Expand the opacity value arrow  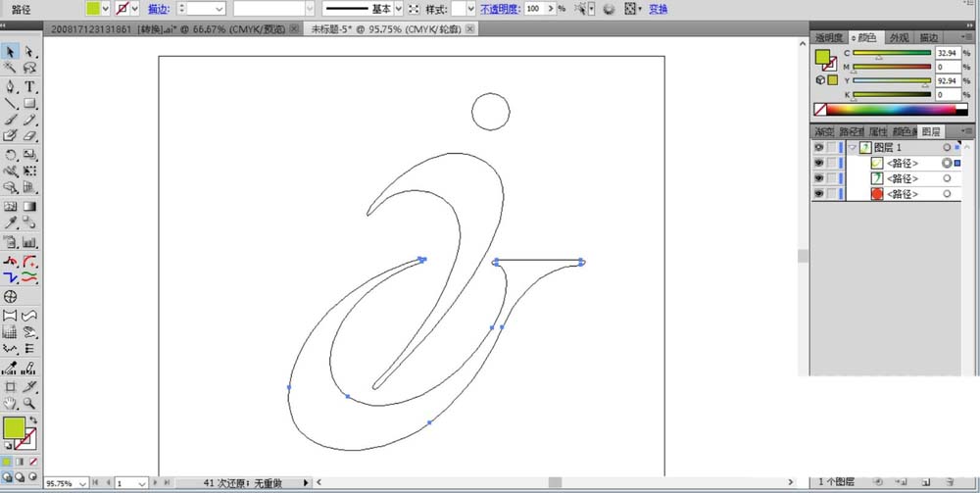click(550, 9)
